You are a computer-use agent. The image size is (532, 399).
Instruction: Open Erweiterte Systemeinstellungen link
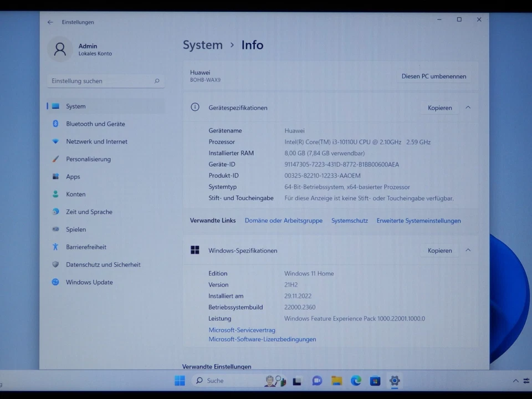tap(418, 221)
